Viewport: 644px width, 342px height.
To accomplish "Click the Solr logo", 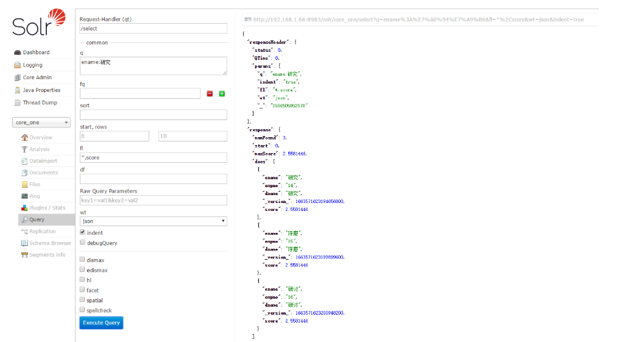I will click(39, 22).
